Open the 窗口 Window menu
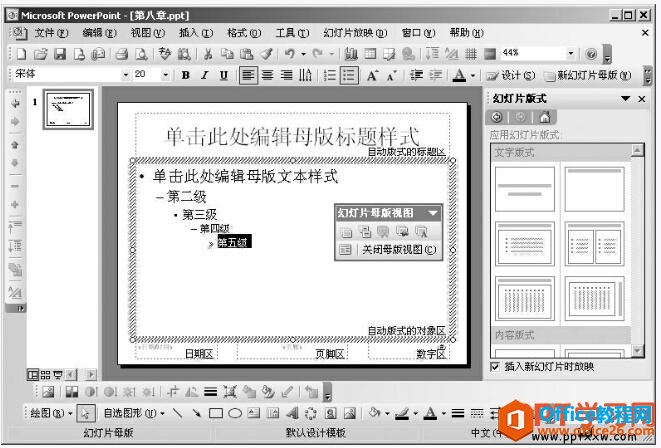This screenshot has width=661, height=448. [x=418, y=33]
